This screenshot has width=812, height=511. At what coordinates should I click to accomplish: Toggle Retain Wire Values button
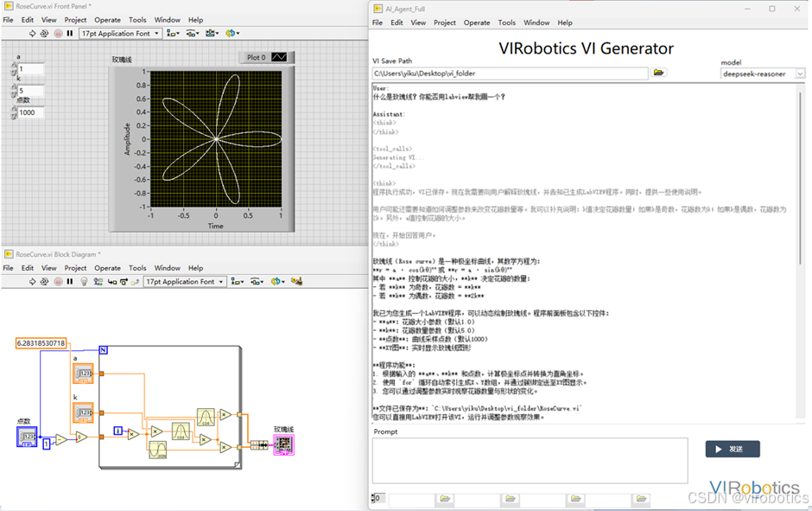point(98,281)
